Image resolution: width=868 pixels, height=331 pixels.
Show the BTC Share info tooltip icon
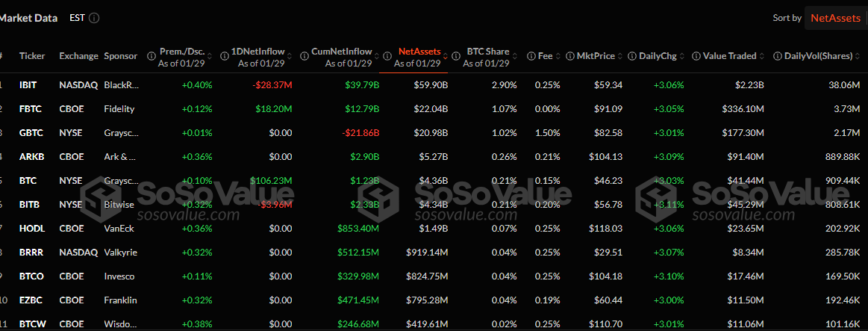click(x=456, y=56)
